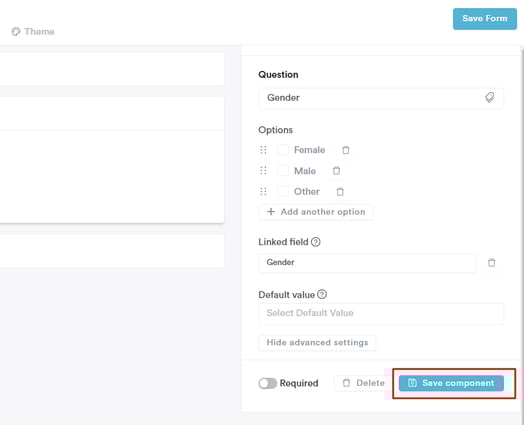
Task: Show the Default value help tooltip icon
Action: (x=322, y=294)
